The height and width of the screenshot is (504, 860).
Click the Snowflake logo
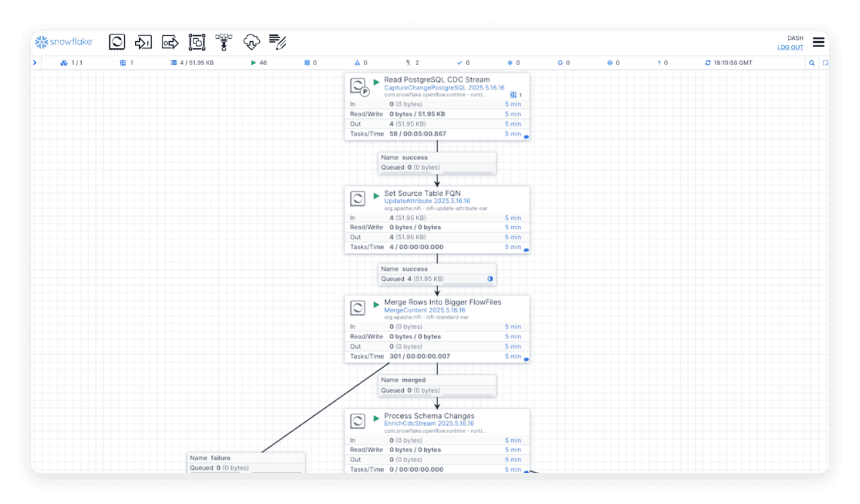tap(63, 42)
